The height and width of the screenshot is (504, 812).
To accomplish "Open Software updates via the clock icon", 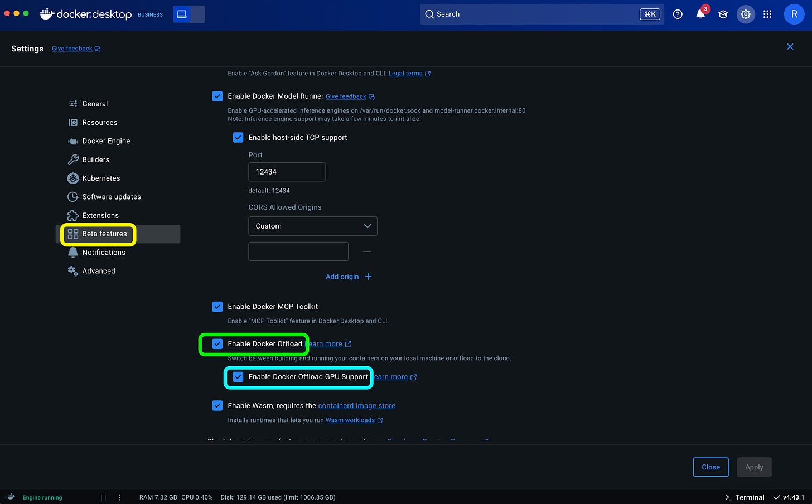I will [73, 196].
